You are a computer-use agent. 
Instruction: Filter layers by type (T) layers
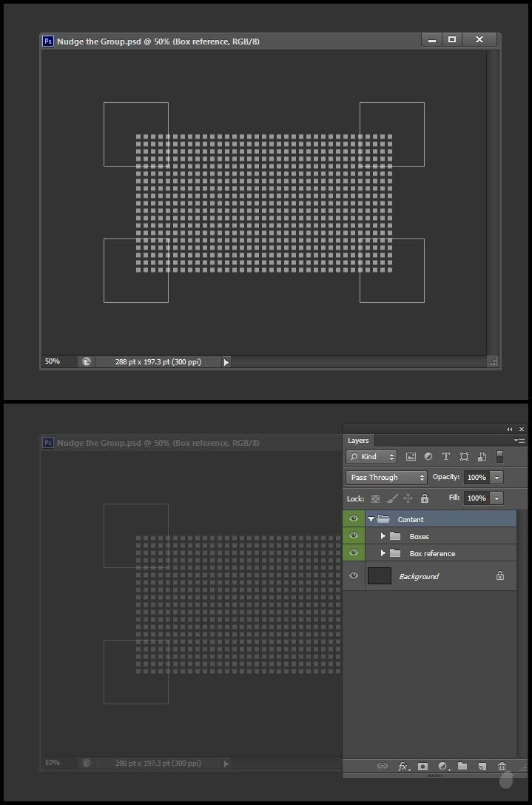tap(446, 457)
